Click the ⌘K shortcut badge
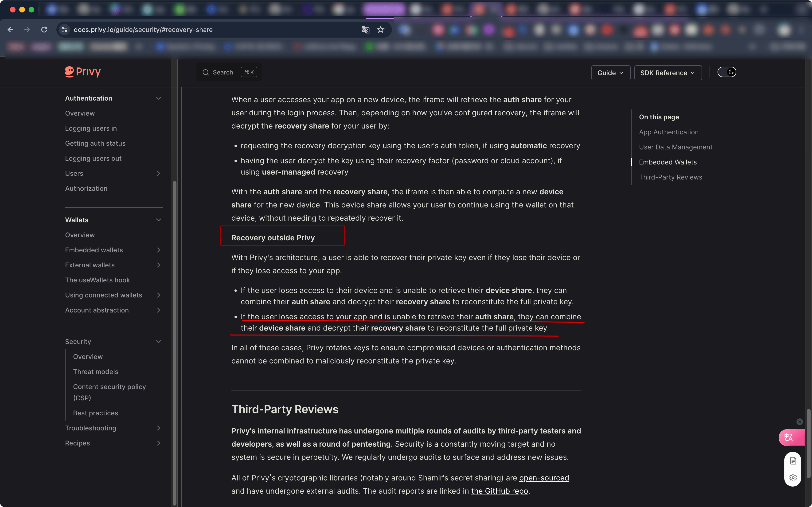Screen dimensions: 812x507 (x=249, y=72)
